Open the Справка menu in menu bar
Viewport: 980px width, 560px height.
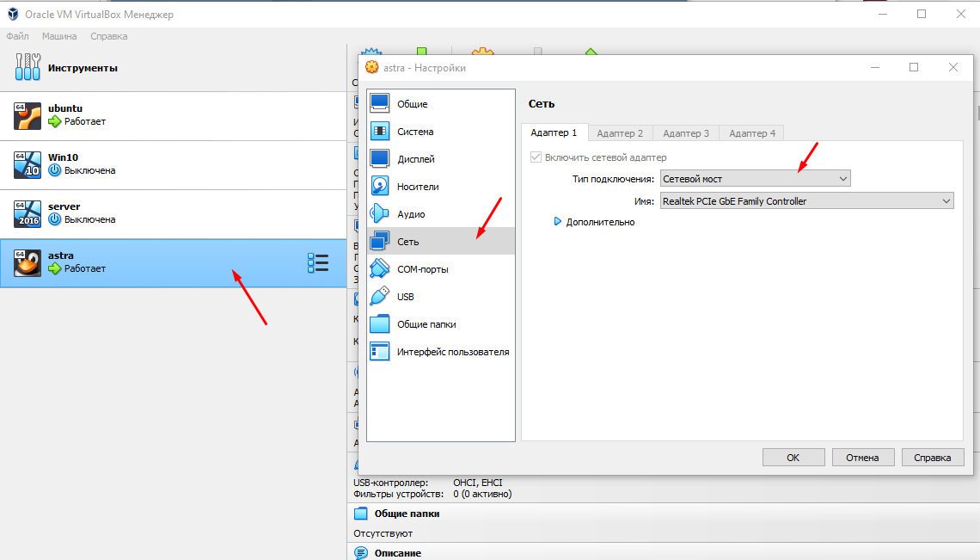pyautogui.click(x=109, y=36)
